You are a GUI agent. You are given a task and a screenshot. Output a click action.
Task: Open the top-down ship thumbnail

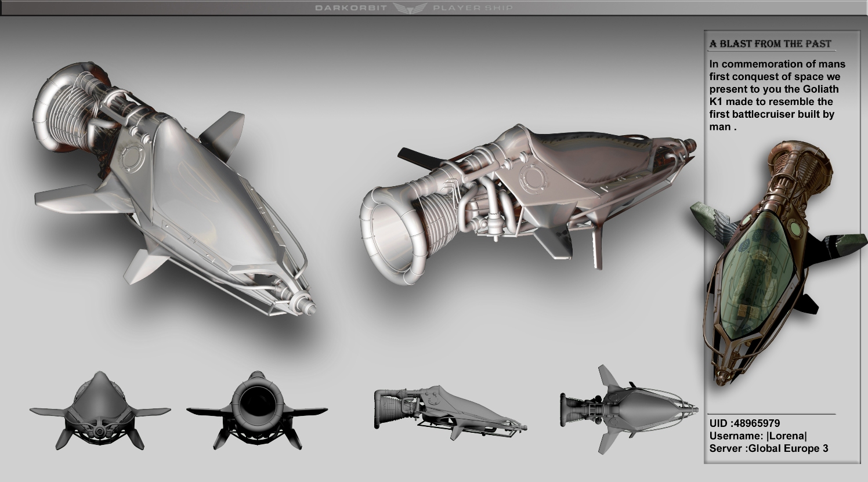click(x=629, y=409)
